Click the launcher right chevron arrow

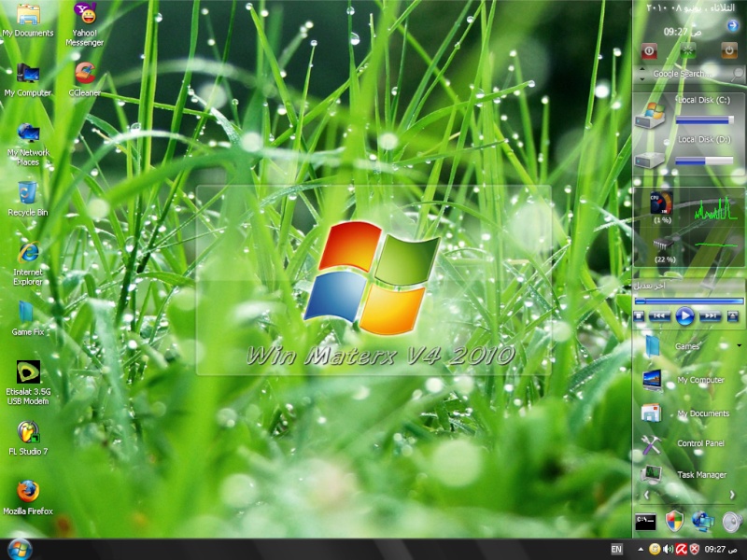[732, 496]
